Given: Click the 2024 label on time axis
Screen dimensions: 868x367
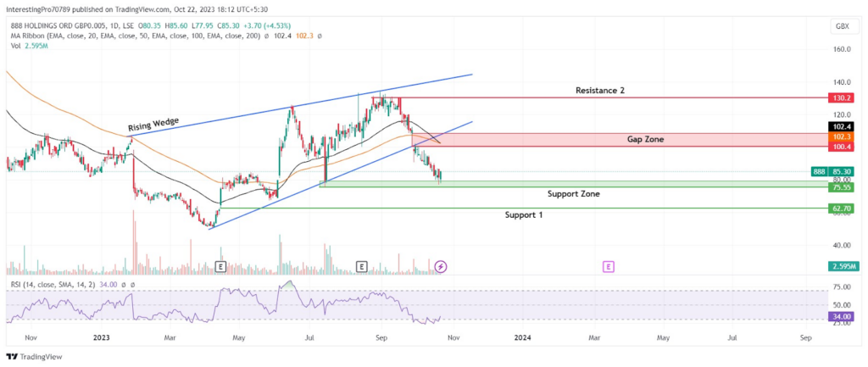Looking at the screenshot, I should click(522, 336).
